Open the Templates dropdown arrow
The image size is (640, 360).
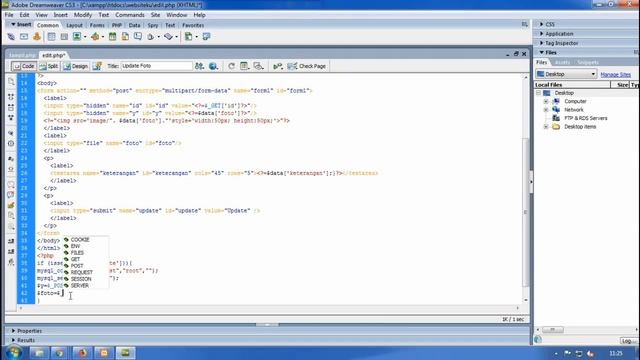point(196,37)
